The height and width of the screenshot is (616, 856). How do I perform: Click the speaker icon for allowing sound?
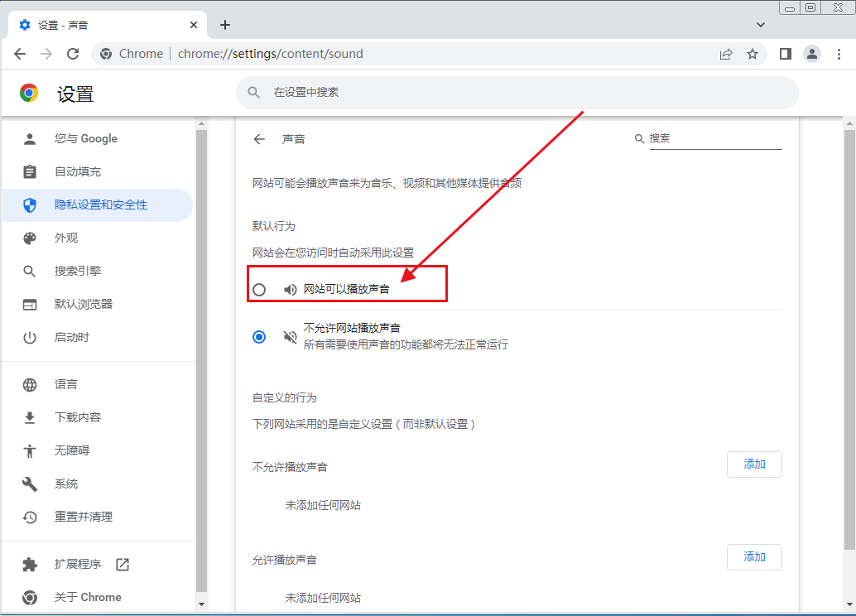click(290, 290)
